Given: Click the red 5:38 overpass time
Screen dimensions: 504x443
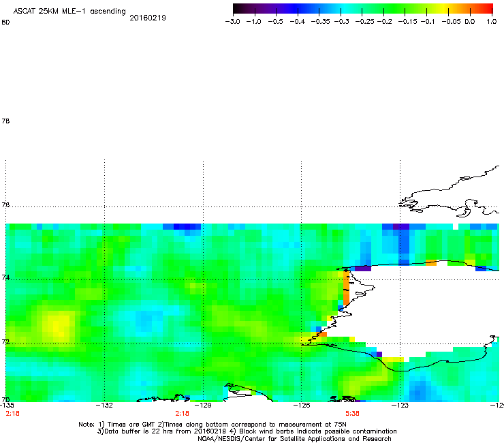Looking at the screenshot, I should click(352, 414).
